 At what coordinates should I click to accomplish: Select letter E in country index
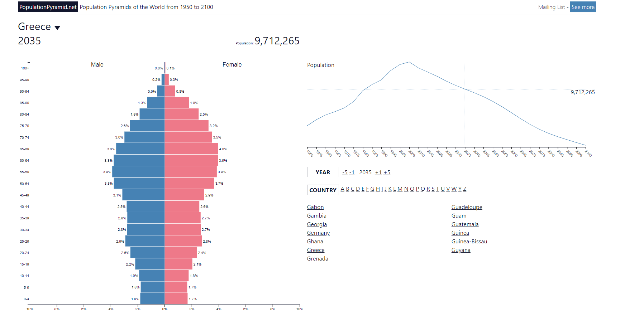(363, 189)
